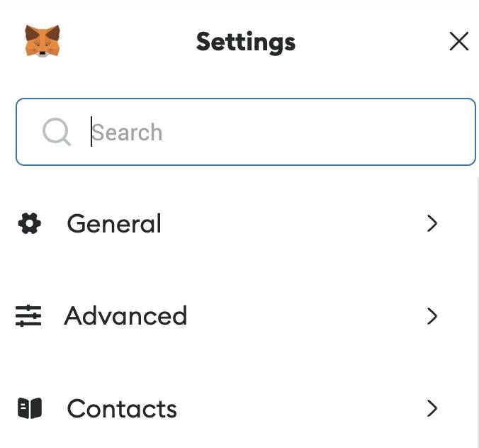Click the Settings page title

pos(246,42)
